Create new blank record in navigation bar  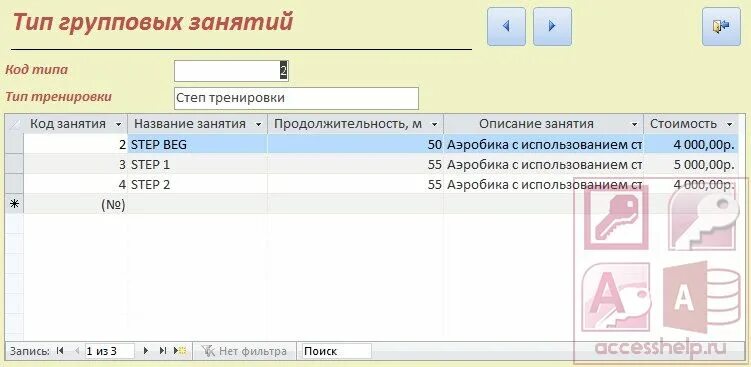(180, 351)
